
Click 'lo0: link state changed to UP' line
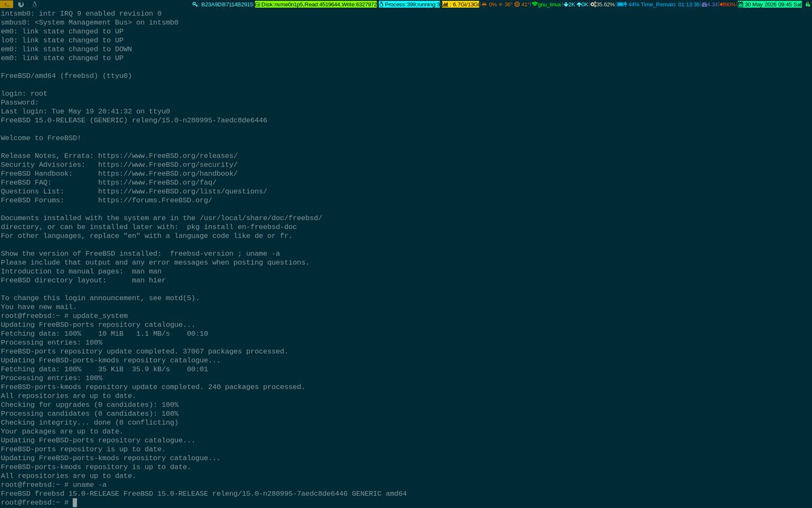click(62, 40)
